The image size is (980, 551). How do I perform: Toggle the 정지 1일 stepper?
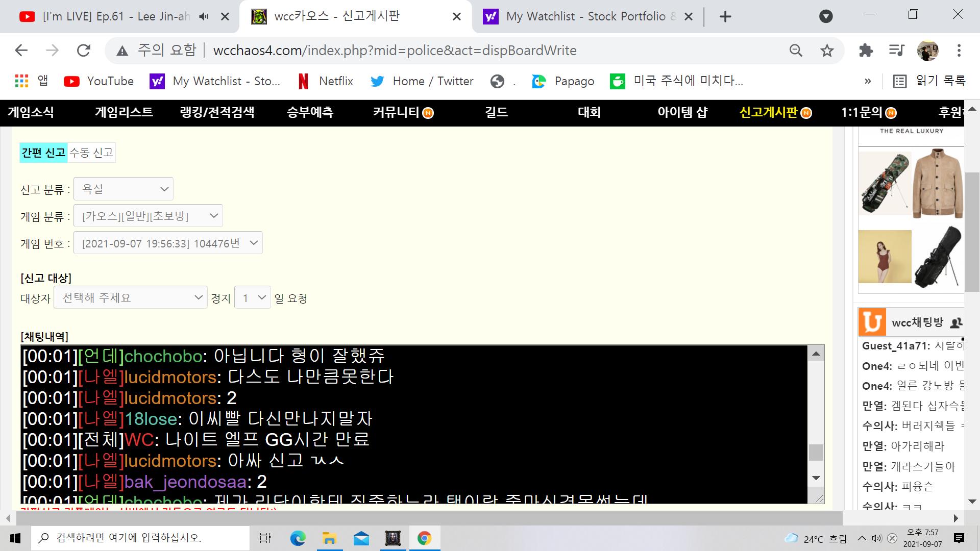(253, 297)
